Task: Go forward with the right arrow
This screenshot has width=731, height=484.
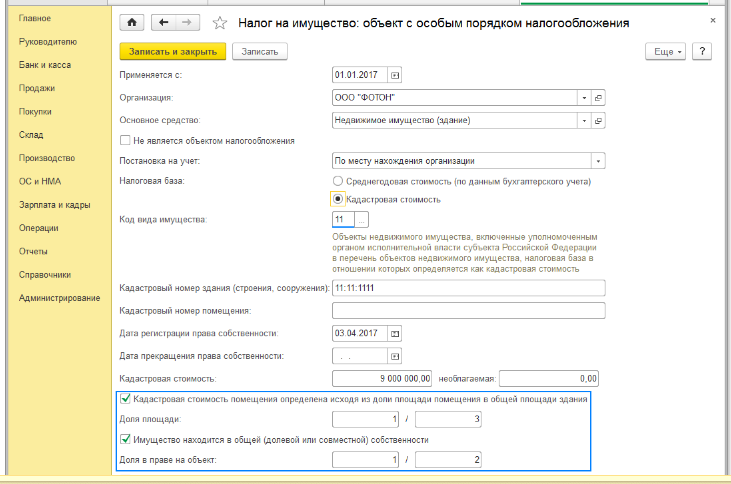Action: click(187, 21)
